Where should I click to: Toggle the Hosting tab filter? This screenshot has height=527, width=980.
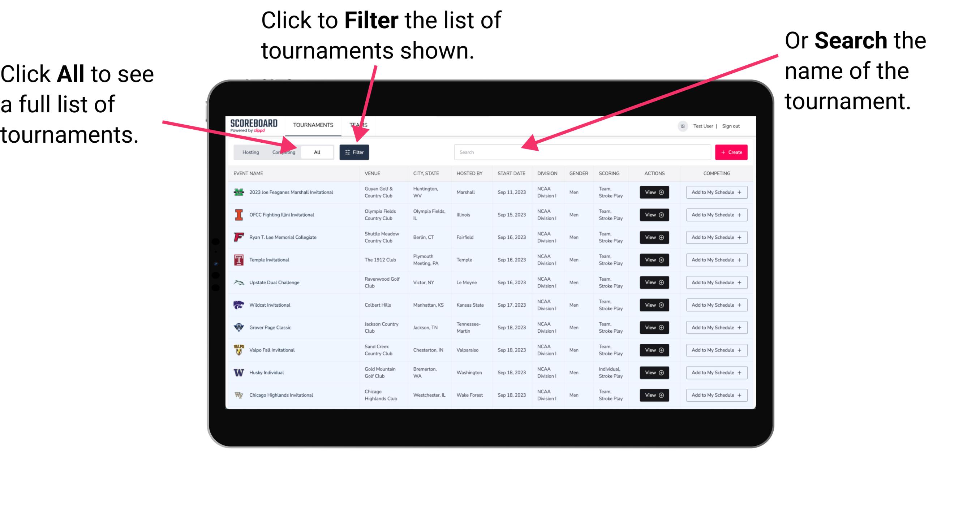coord(249,152)
